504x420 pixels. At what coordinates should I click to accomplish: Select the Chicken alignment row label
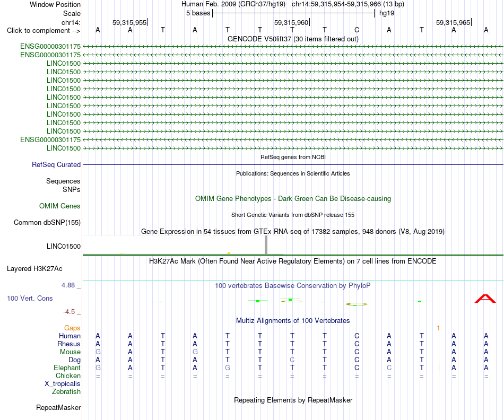pyautogui.click(x=68, y=375)
